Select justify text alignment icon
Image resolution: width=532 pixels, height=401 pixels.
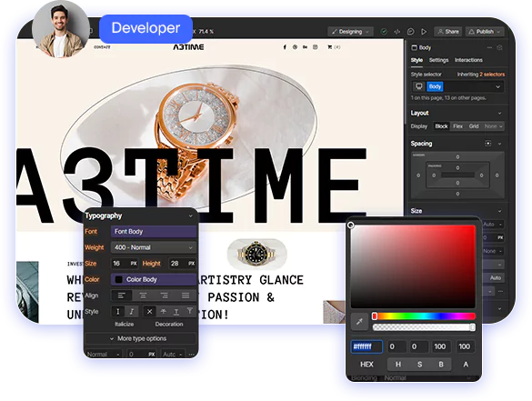pos(186,296)
